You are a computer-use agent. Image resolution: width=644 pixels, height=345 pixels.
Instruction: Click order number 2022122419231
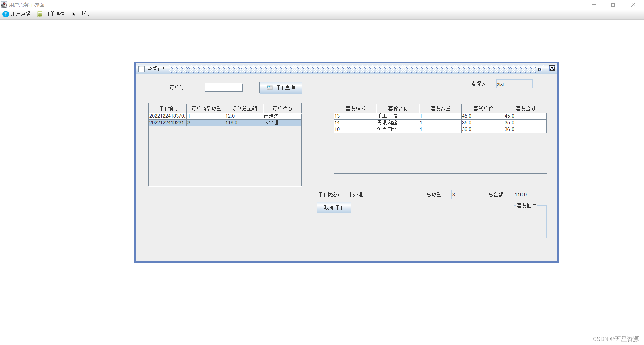168,123
